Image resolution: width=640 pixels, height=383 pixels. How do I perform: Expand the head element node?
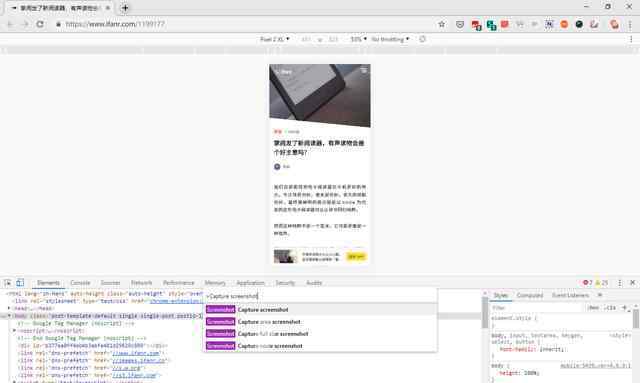point(9,308)
